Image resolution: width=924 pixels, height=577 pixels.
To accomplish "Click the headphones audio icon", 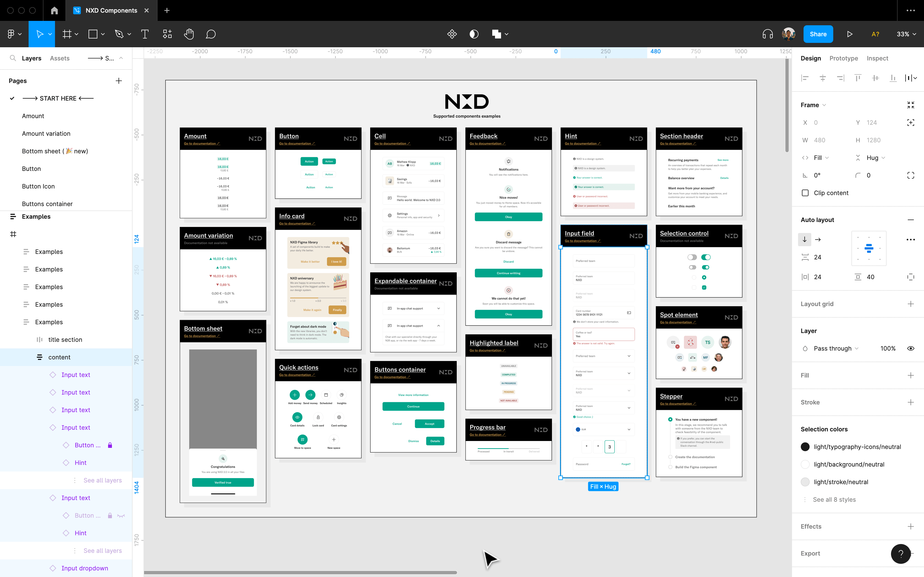I will click(x=768, y=34).
